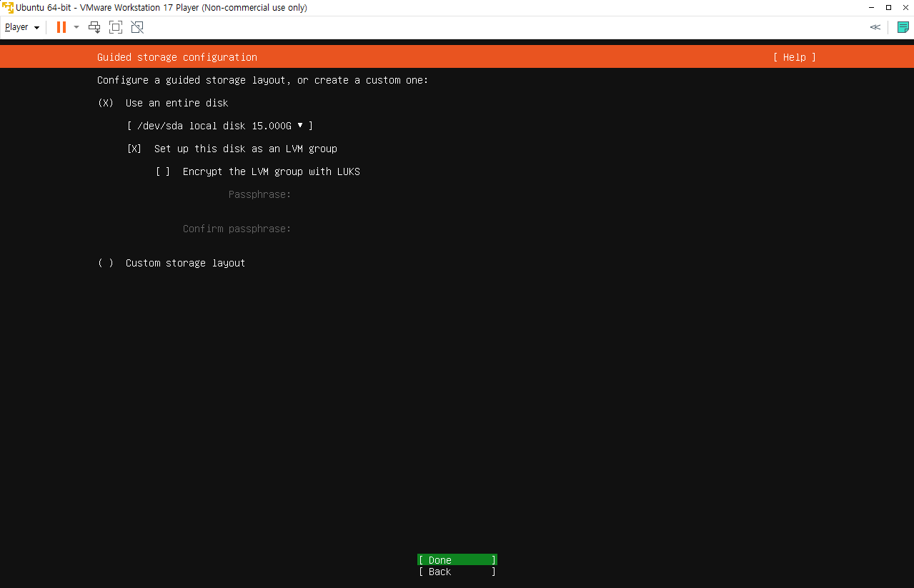The image size is (914, 588).
Task: Click the 'Configure a guided storage layout' instruction text
Action: pyautogui.click(x=263, y=80)
